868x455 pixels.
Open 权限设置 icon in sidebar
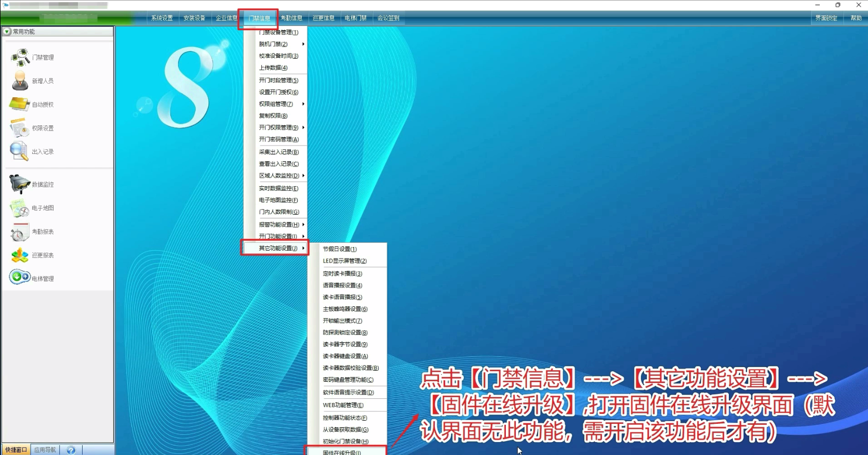click(20, 128)
